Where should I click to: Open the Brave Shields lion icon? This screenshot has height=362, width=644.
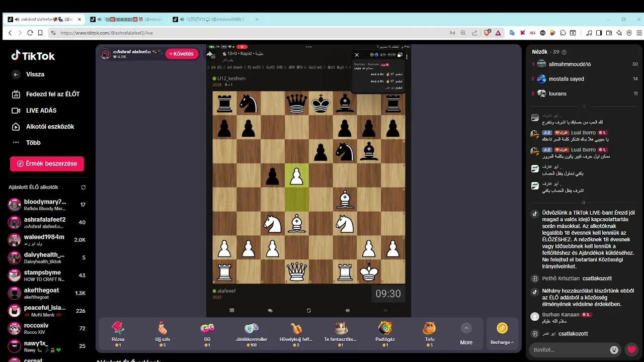[x=487, y=33]
